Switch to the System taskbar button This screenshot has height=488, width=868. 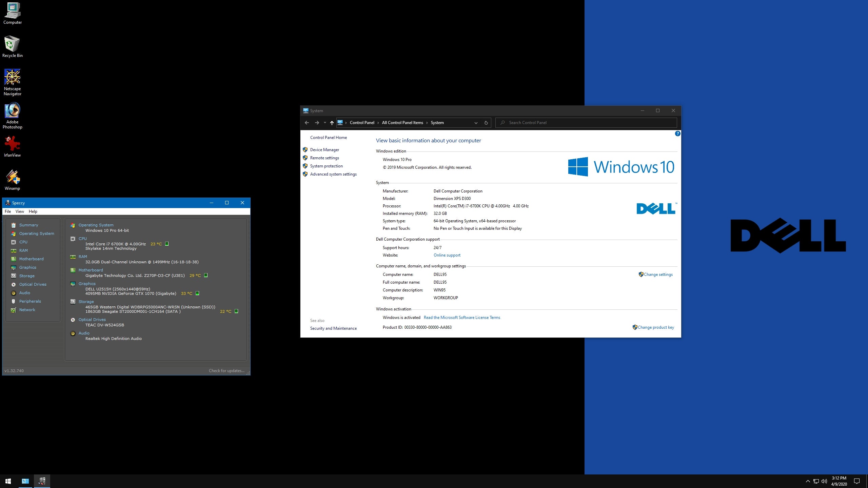click(25, 481)
